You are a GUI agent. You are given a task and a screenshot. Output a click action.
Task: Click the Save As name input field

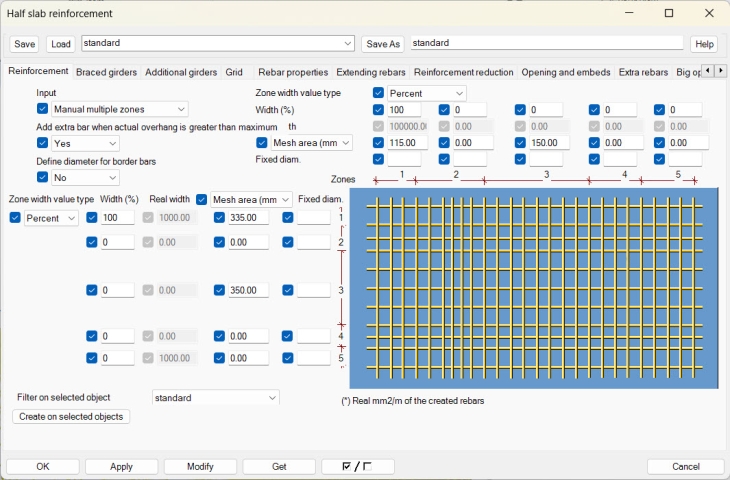point(546,44)
